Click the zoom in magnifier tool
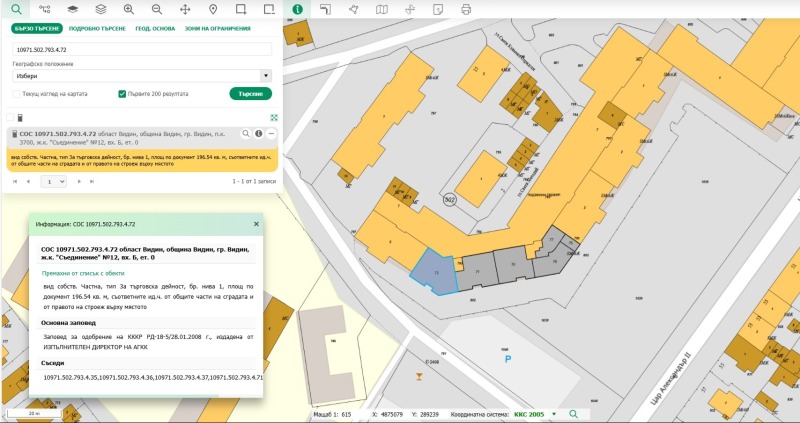 click(x=128, y=9)
